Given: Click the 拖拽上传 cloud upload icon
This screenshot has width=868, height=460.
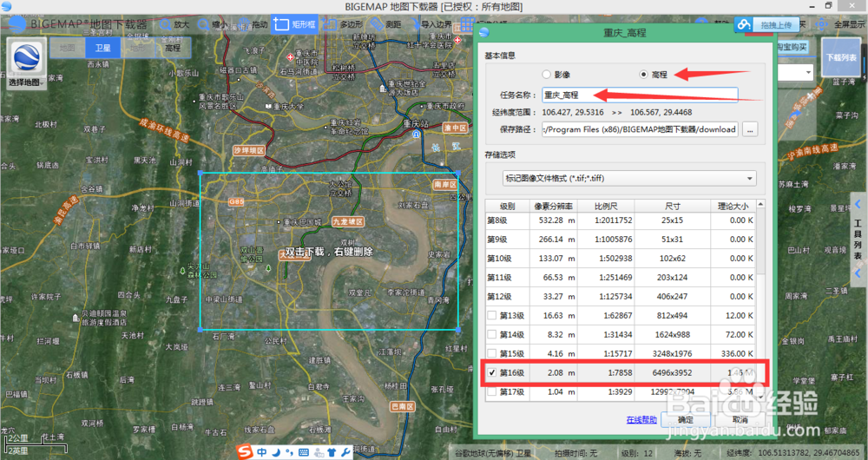Looking at the screenshot, I should tap(744, 24).
